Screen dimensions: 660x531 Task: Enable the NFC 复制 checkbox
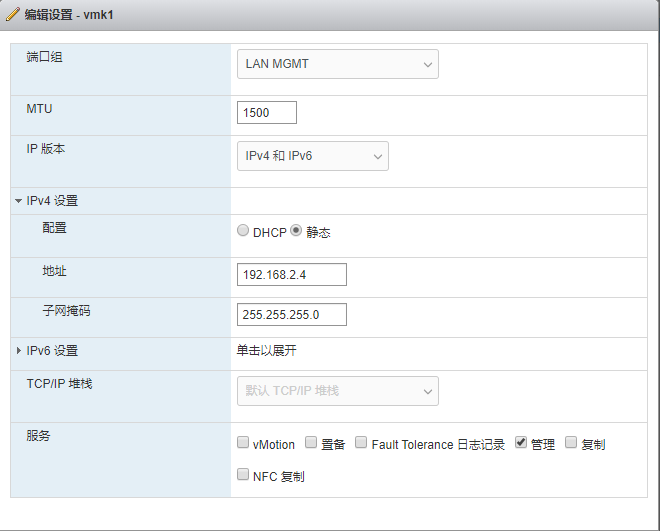point(243,475)
